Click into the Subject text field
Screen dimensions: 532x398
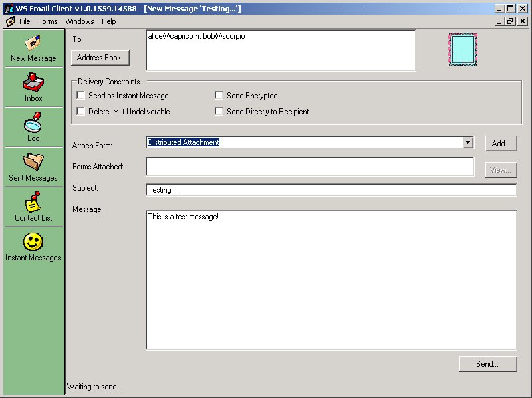tap(331, 190)
